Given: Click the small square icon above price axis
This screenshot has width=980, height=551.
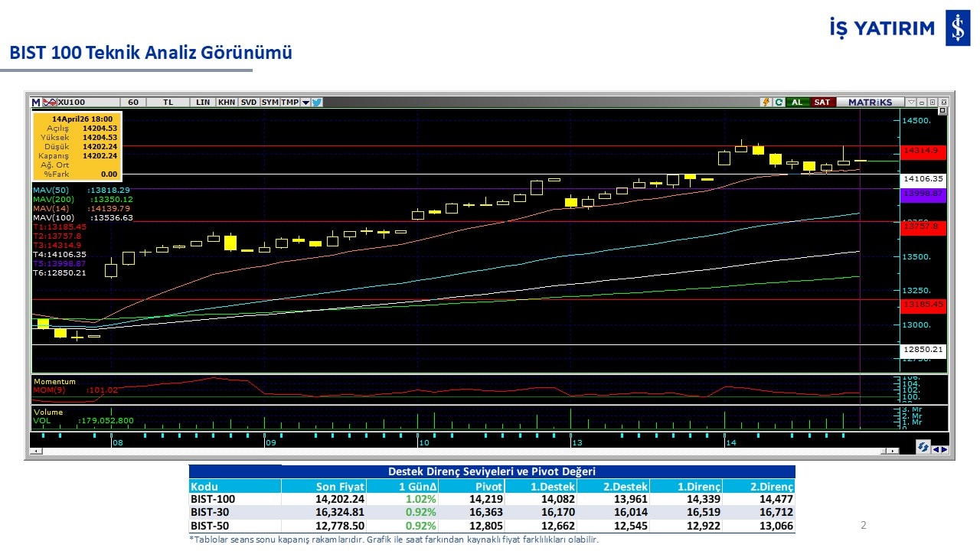Looking at the screenshot, I should coord(942,111).
